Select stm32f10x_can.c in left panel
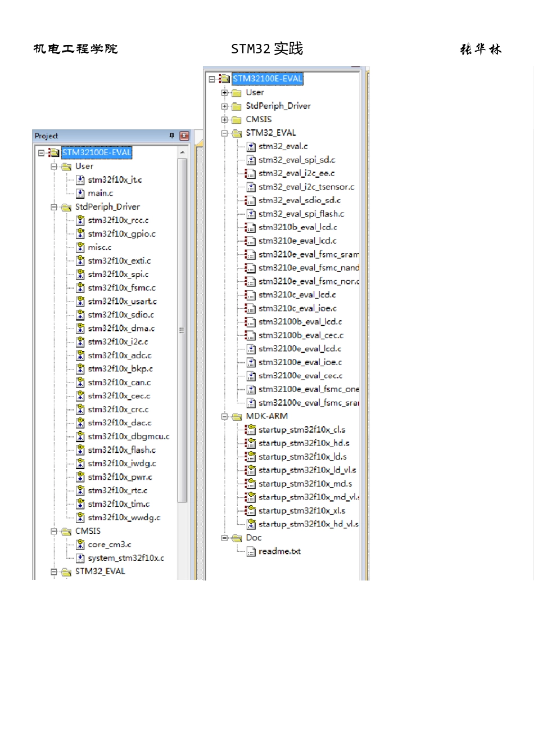The image size is (534, 756). (120, 382)
